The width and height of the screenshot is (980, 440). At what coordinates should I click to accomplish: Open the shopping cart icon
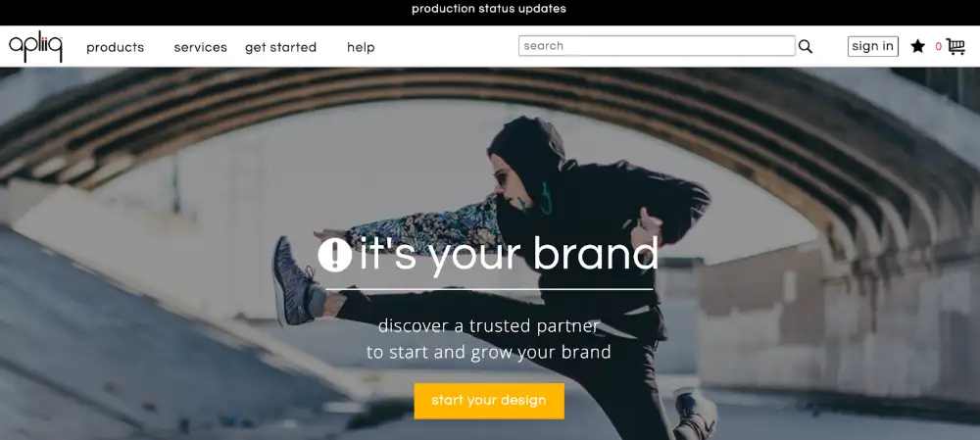pos(955,46)
